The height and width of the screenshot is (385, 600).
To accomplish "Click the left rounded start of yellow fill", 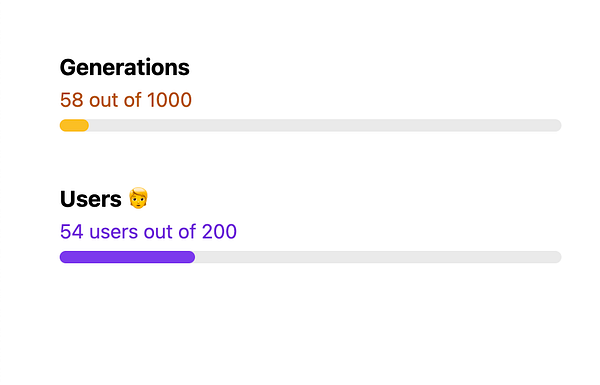I will coord(64,126).
